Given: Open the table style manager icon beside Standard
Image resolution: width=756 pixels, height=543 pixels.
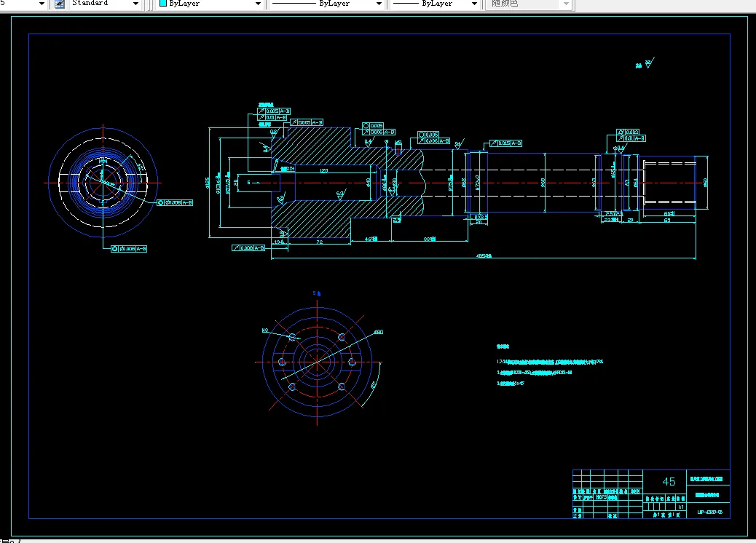Looking at the screenshot, I should [x=60, y=4].
